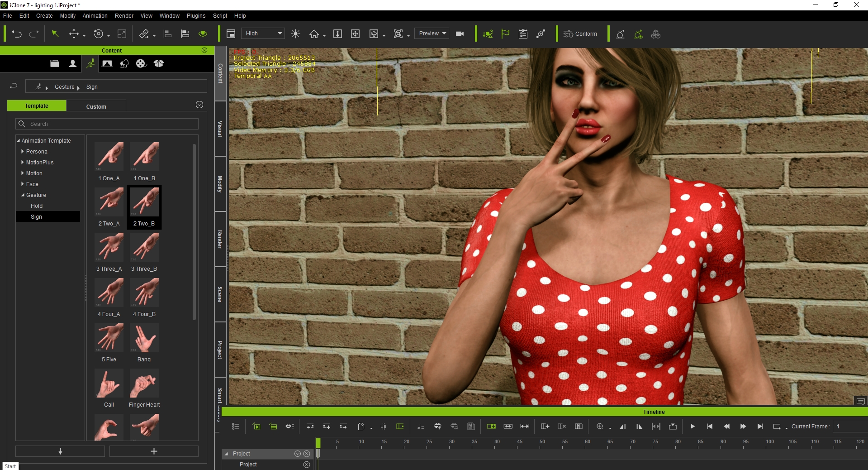Open the Media film reel content icon
This screenshot has width=868, height=470.
141,63
